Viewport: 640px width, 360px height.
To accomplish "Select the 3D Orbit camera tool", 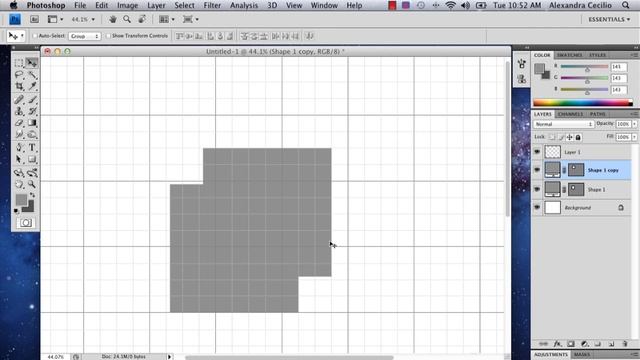I will pyautogui.click(x=32, y=173).
